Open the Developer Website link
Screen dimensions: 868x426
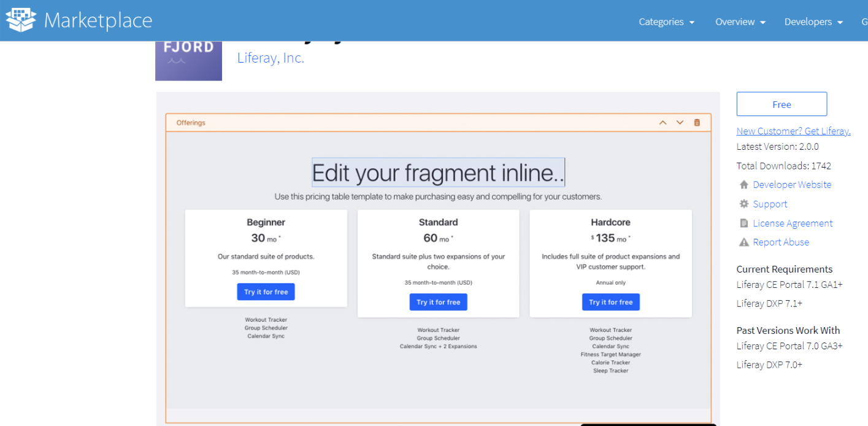pyautogui.click(x=792, y=185)
